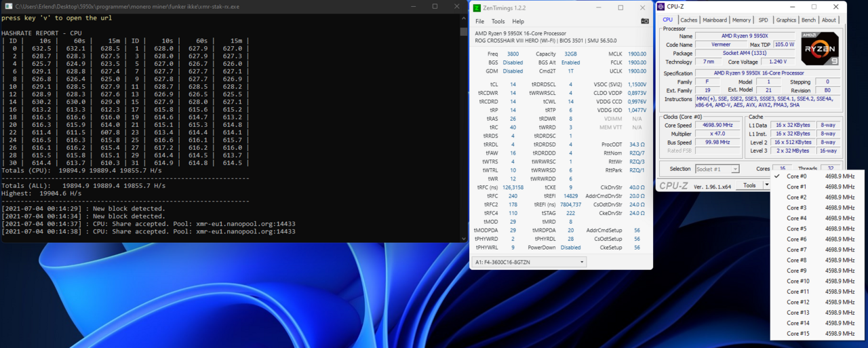Click the console window icon in title bar
Viewport: 868px width, 348px height.
pos(7,6)
